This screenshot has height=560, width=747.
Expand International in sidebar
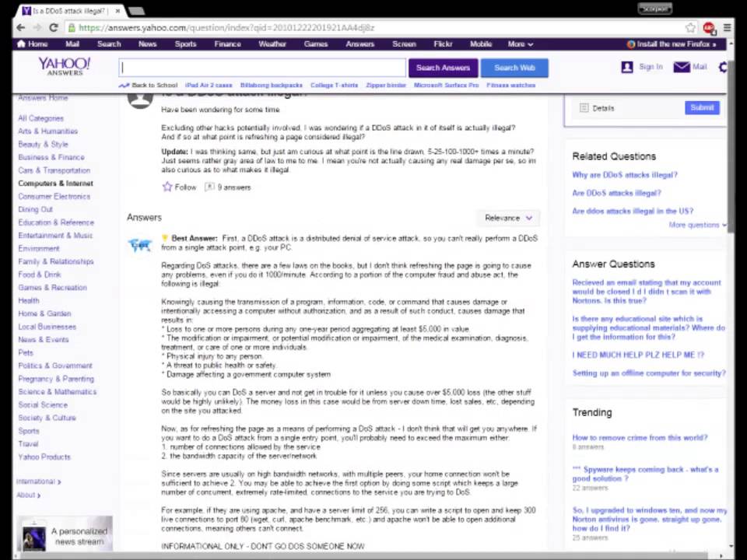(39, 481)
